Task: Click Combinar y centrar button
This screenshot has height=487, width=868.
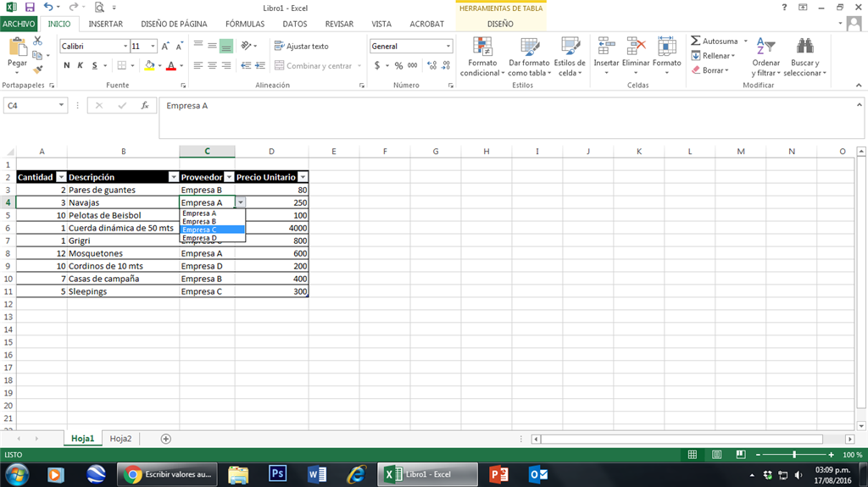Action: [314, 65]
